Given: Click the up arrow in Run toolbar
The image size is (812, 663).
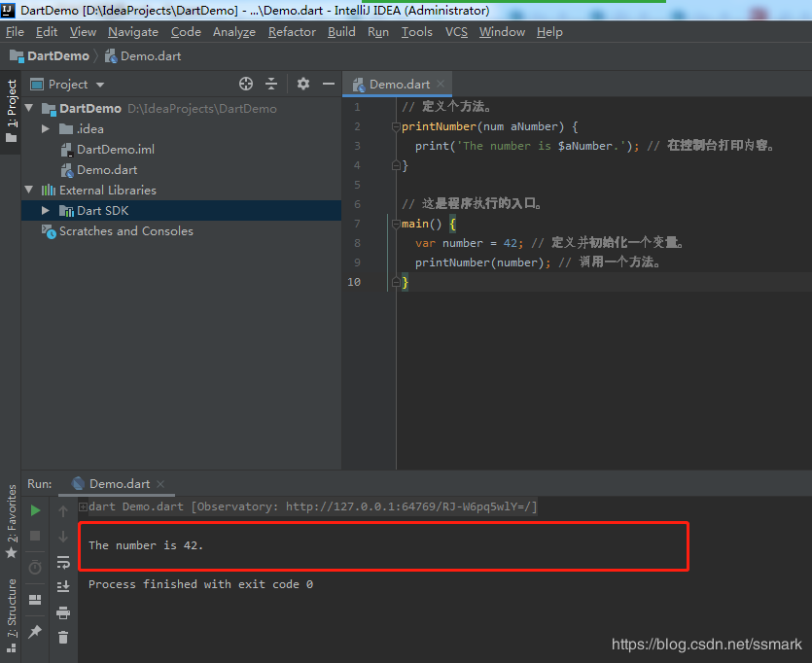Looking at the screenshot, I should 63,511.
